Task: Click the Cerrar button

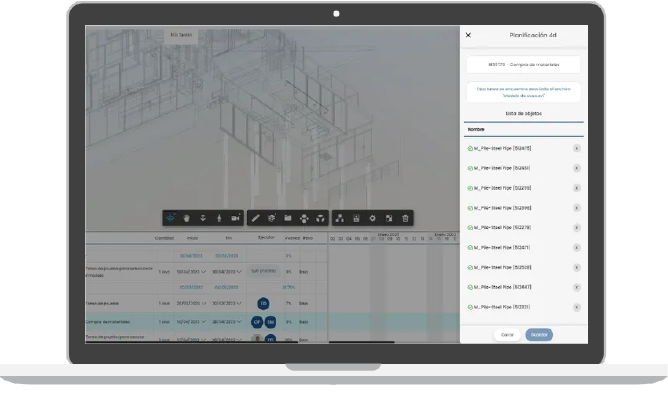Action: point(507,335)
